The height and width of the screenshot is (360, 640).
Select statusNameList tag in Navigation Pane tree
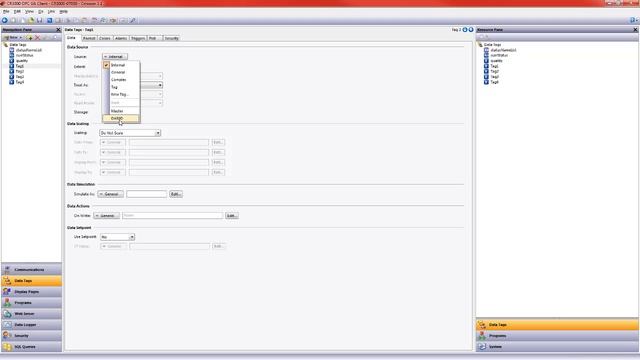29,50
